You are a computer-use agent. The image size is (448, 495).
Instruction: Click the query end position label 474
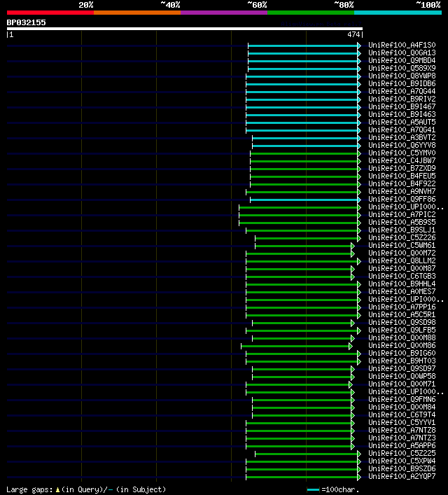(353, 34)
